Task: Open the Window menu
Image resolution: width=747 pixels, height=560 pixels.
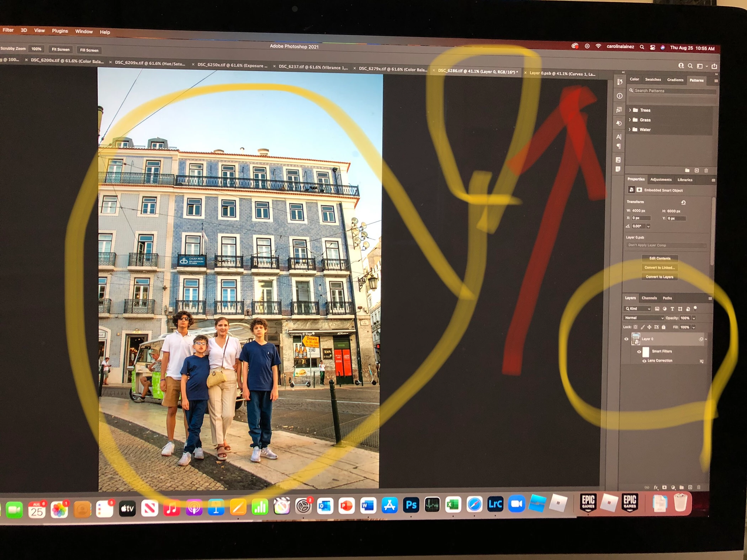Action: [84, 32]
